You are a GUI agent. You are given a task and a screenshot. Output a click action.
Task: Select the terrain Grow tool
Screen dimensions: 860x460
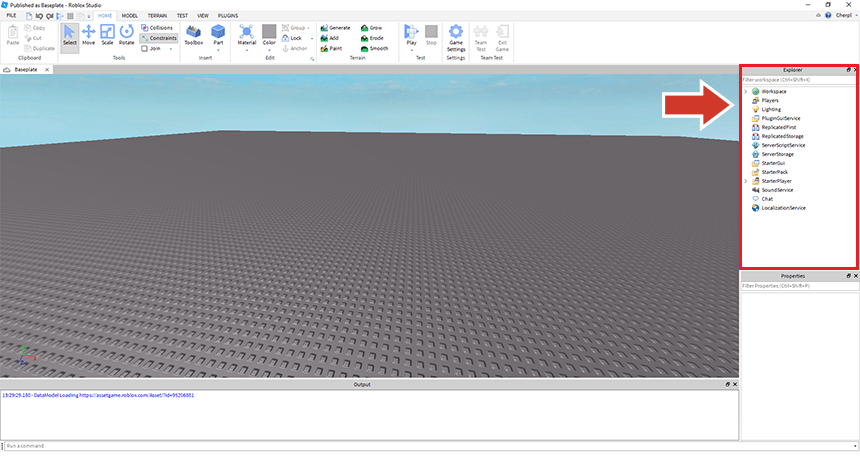click(371, 27)
